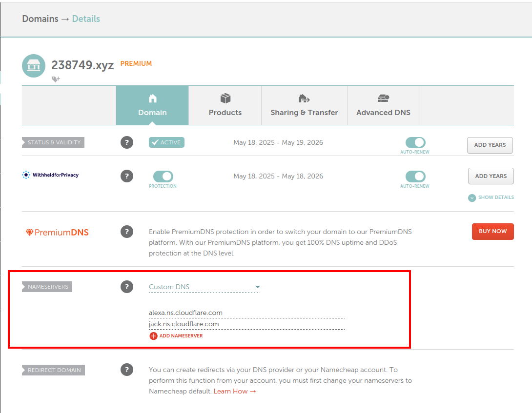
Task: Expand Show Details for privacy protection
Action: [491, 197]
